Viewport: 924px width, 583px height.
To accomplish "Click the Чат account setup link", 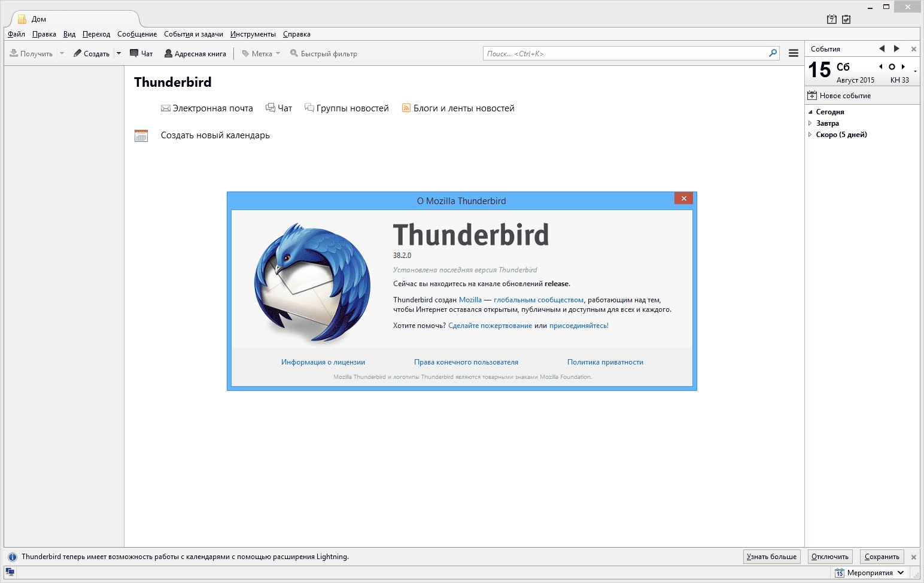I will click(279, 108).
